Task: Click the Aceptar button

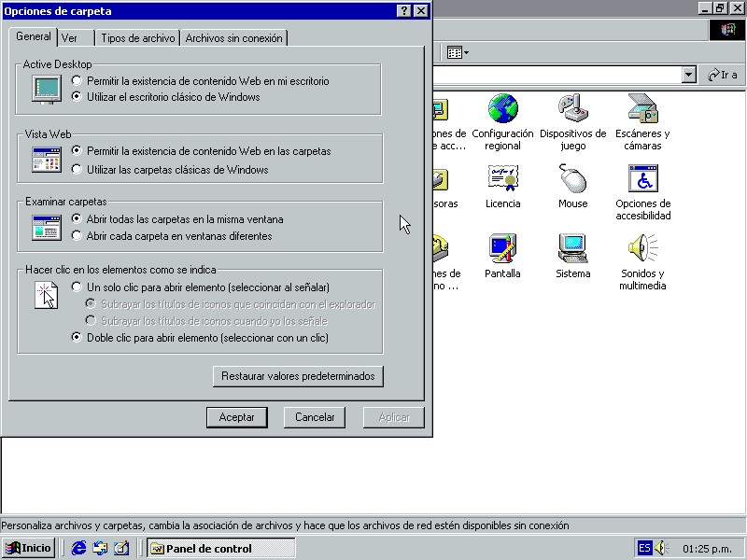Action: point(237,417)
